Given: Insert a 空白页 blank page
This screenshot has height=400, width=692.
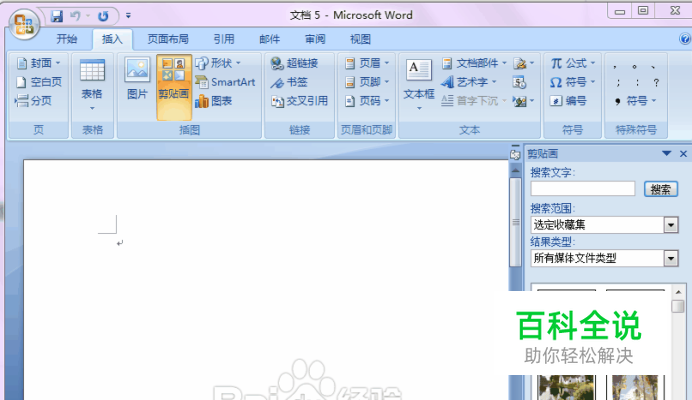Looking at the screenshot, I should click(39, 82).
